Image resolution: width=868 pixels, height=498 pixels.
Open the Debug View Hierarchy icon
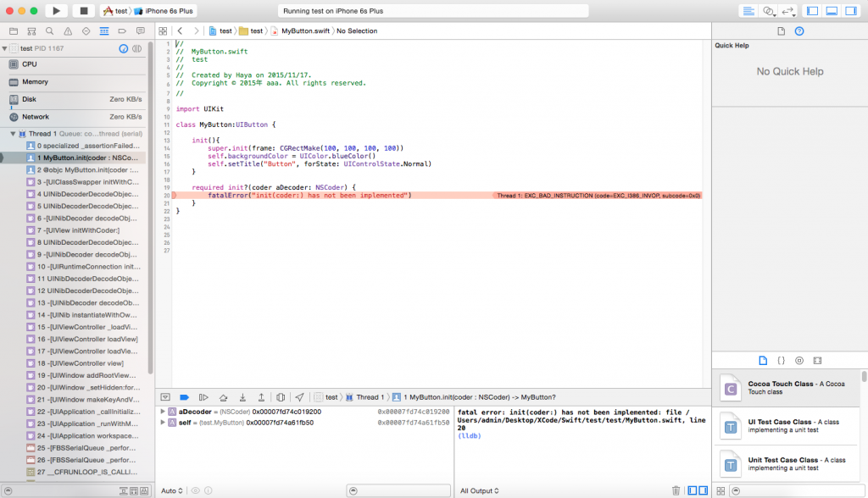[281, 396]
